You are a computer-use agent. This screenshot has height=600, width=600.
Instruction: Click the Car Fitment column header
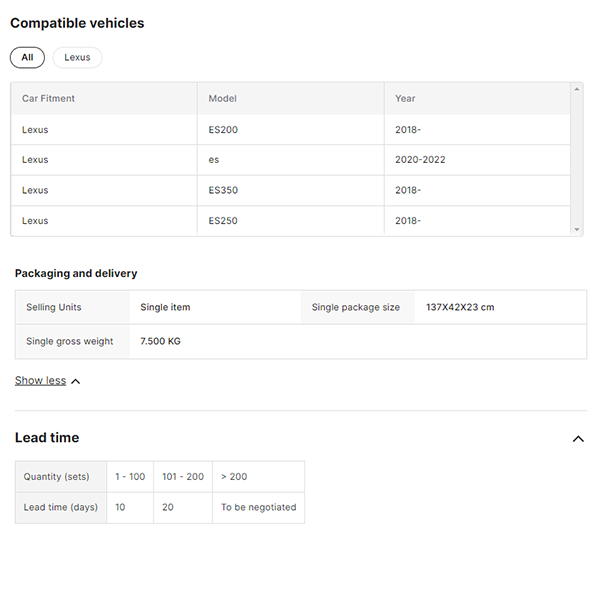48,98
